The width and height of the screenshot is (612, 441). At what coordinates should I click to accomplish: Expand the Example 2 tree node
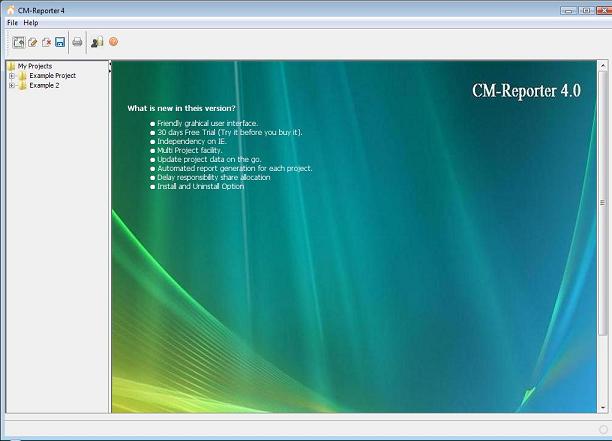point(12,85)
